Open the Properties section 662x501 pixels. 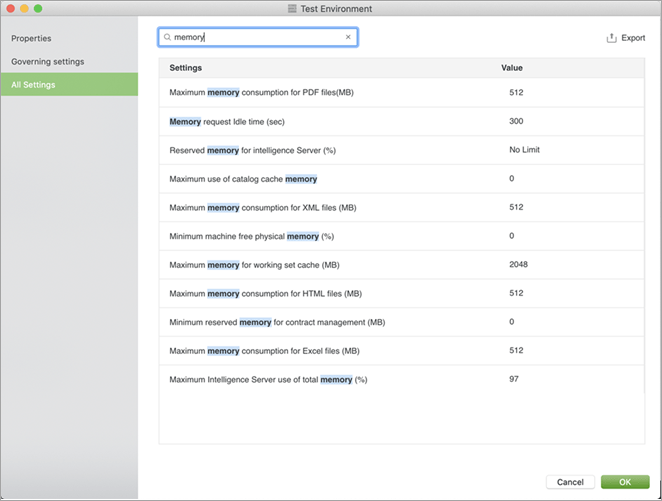click(x=31, y=38)
